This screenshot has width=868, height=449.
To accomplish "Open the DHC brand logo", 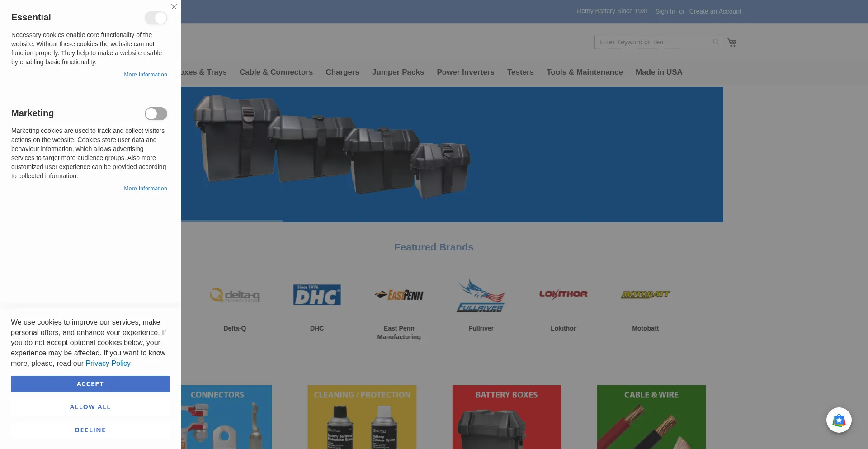I will click(x=317, y=295).
